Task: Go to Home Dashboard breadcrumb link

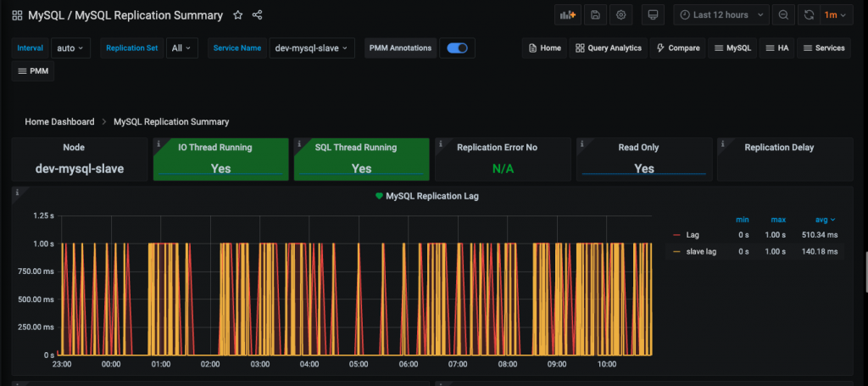Action: 59,121
